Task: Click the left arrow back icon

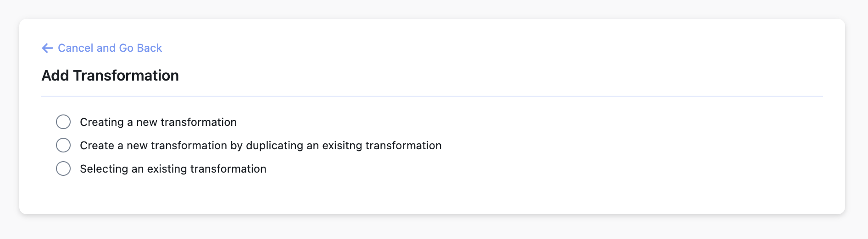Action: click(x=47, y=48)
